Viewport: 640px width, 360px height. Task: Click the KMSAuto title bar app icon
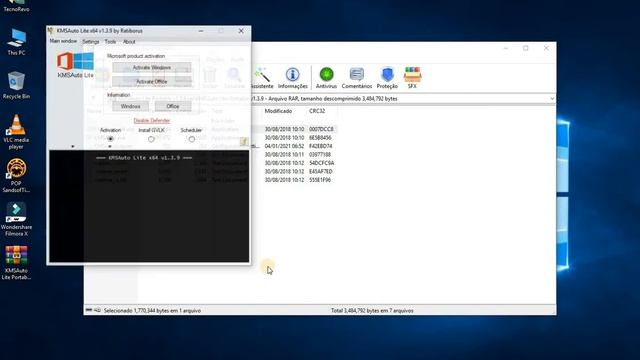click(x=51, y=31)
